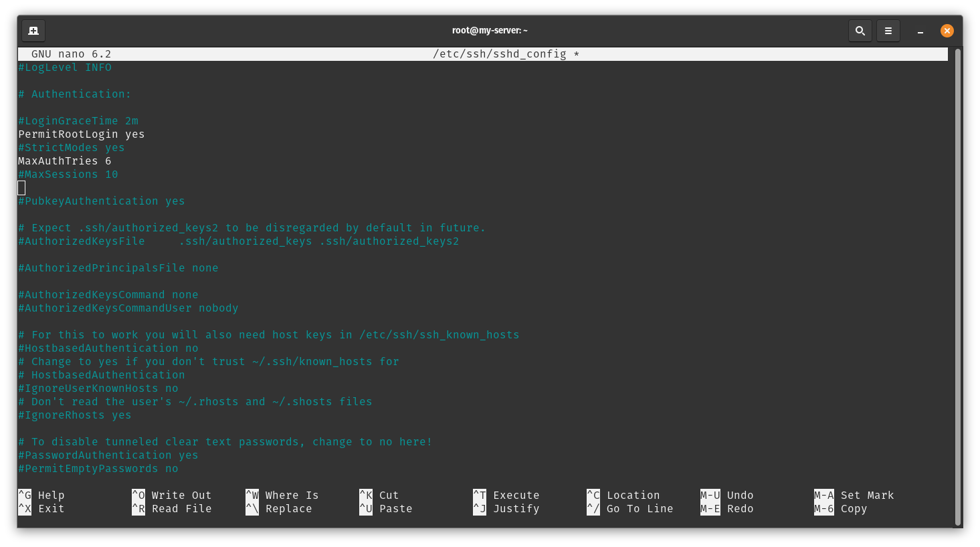The width and height of the screenshot is (980, 547).
Task: Click the ^K Cut shortcut label
Action: coord(379,496)
